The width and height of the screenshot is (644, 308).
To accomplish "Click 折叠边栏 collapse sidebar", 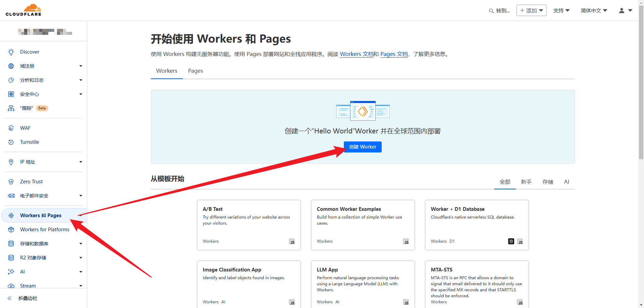I will [x=28, y=298].
